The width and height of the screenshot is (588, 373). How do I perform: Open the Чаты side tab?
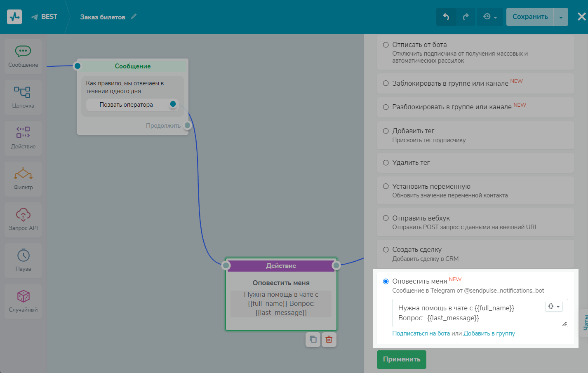tap(584, 322)
